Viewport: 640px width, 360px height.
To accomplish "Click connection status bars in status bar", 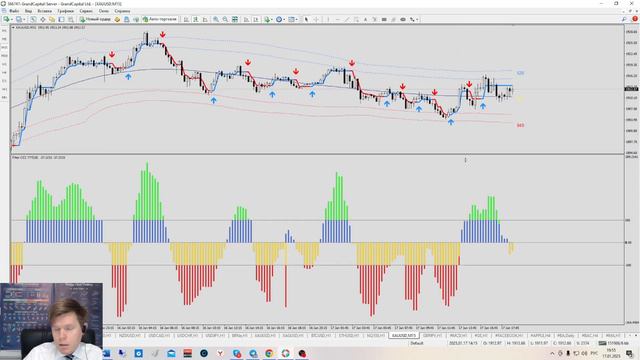I will coord(602,343).
